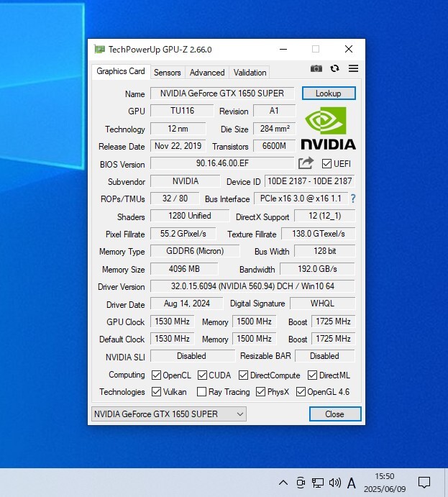
Task: Toggle the PhysX checkbox
Action: (260, 391)
